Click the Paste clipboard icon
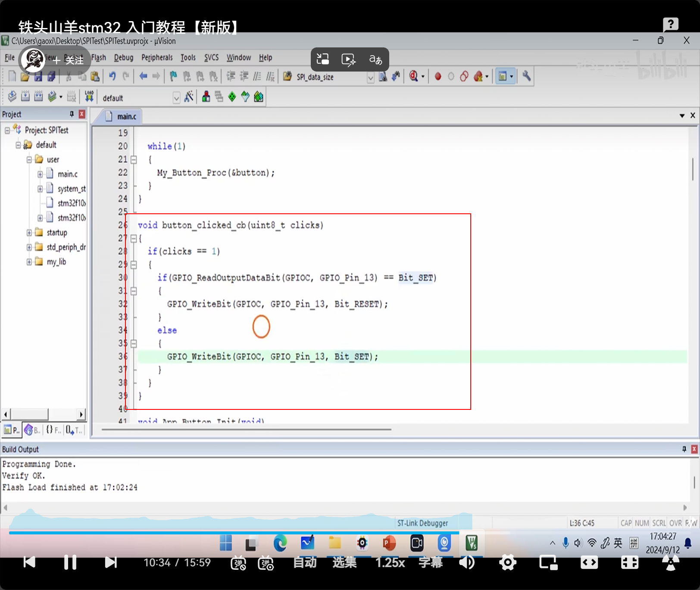The image size is (700, 590). tap(95, 77)
